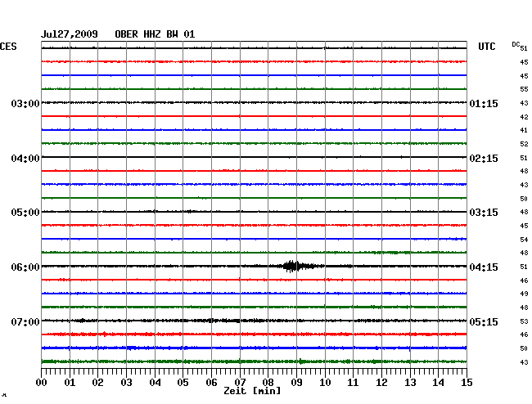
Task: Click minute tick label 02
Action: (x=97, y=383)
